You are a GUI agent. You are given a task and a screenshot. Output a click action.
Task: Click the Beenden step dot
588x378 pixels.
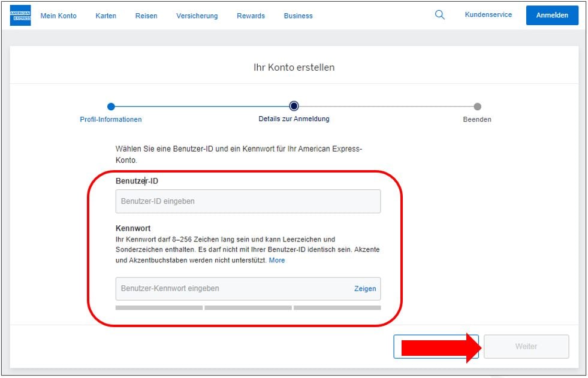[x=477, y=107]
